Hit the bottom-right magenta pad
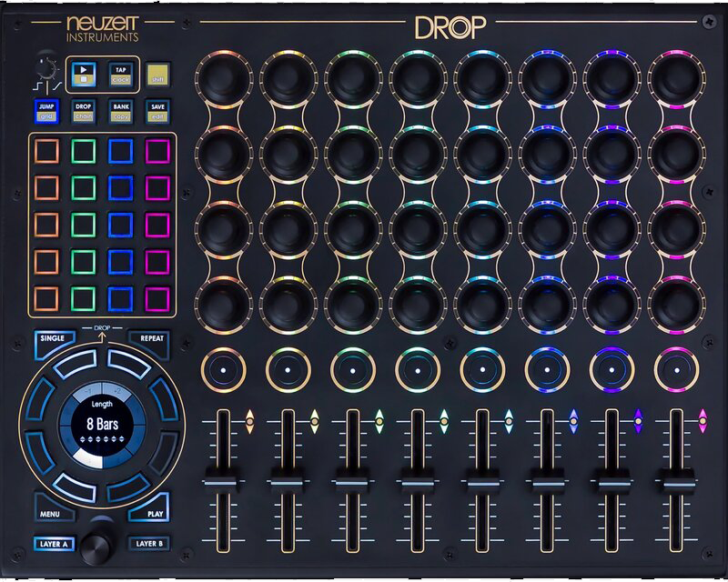 coord(157,298)
